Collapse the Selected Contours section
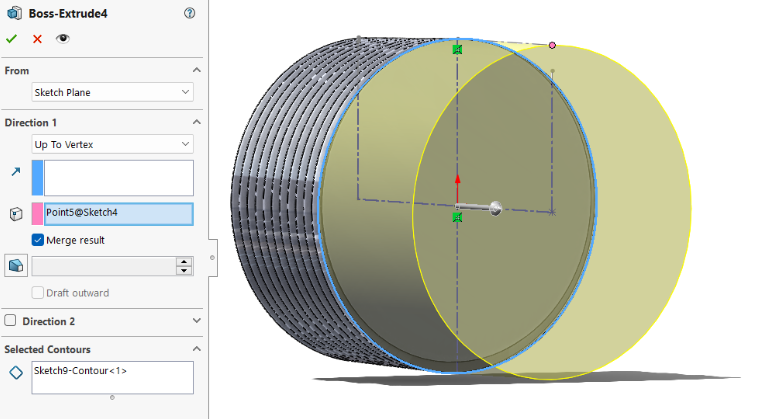 tap(196, 349)
